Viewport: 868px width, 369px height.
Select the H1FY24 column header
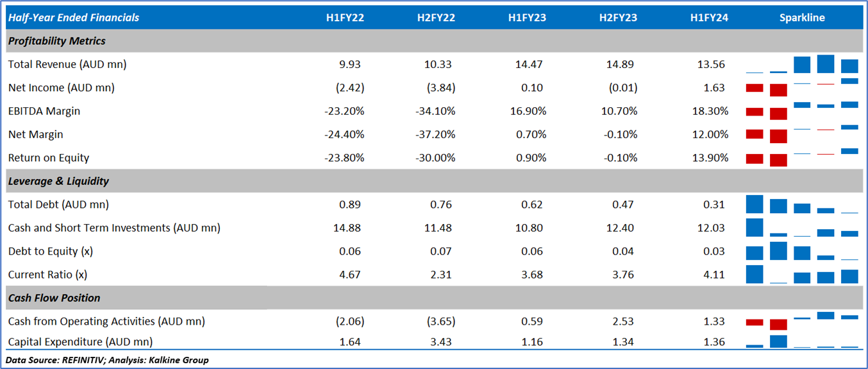tap(709, 18)
